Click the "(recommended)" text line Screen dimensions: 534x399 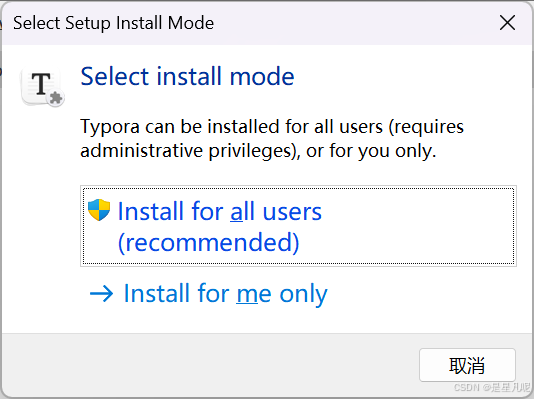[x=208, y=243]
